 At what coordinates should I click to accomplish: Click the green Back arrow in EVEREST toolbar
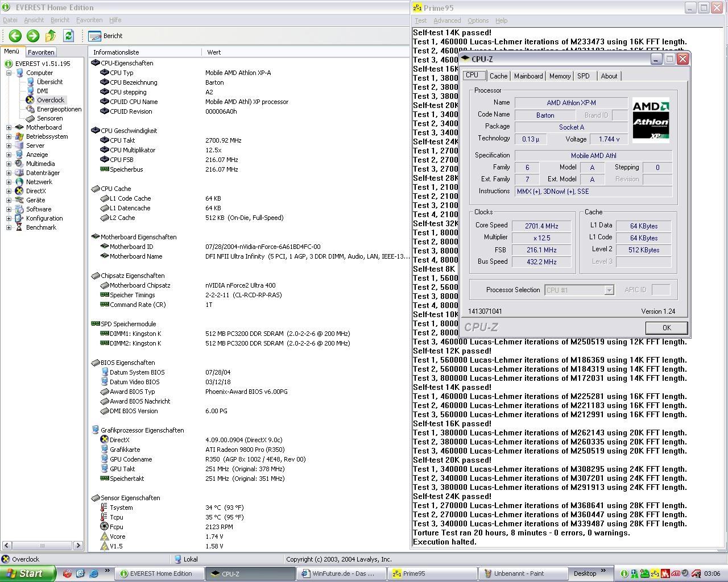tap(15, 36)
